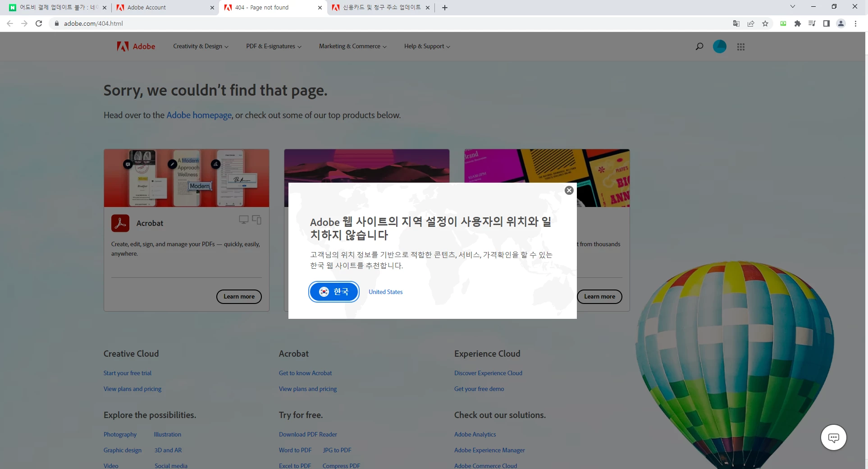Toggle the browser side panel icon

point(827,23)
